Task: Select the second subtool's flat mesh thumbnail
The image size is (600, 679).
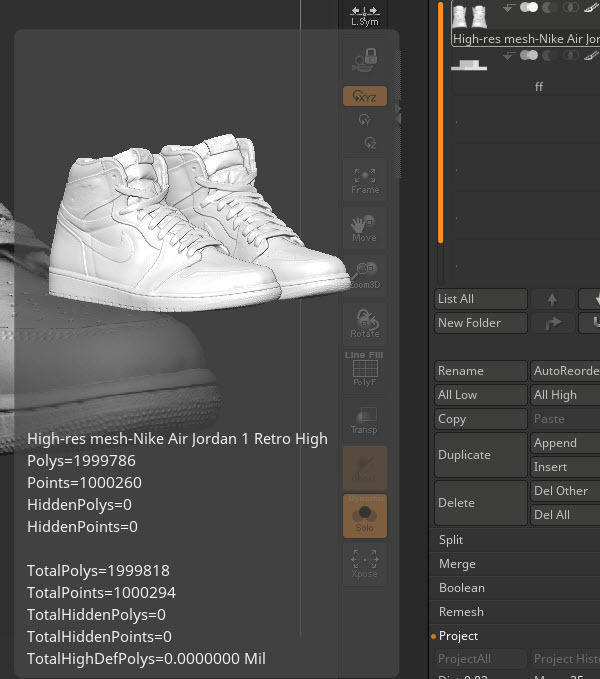Action: tap(469, 65)
